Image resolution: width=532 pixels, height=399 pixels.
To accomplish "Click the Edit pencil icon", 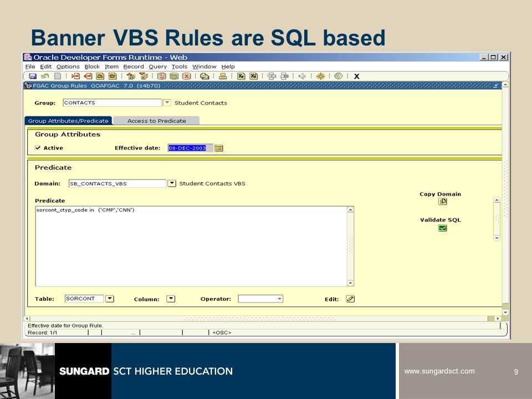I will (x=350, y=299).
